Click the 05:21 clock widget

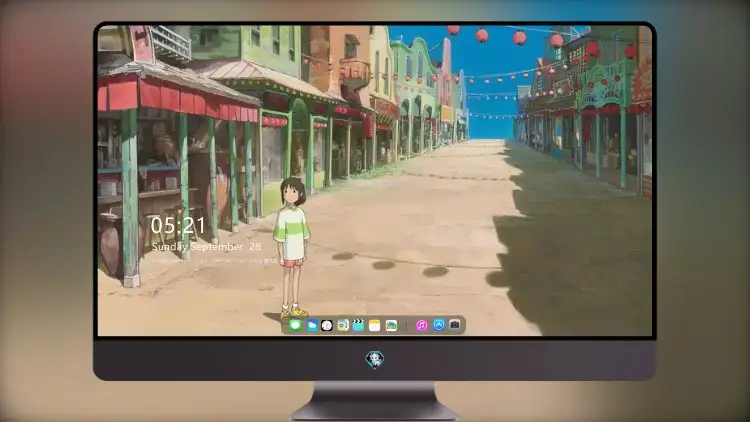(178, 225)
